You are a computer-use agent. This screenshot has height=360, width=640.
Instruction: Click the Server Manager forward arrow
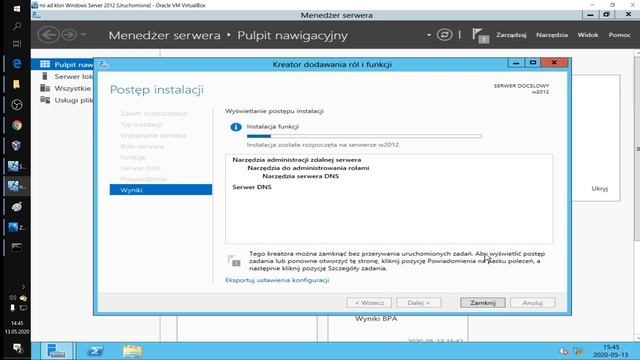[69, 35]
